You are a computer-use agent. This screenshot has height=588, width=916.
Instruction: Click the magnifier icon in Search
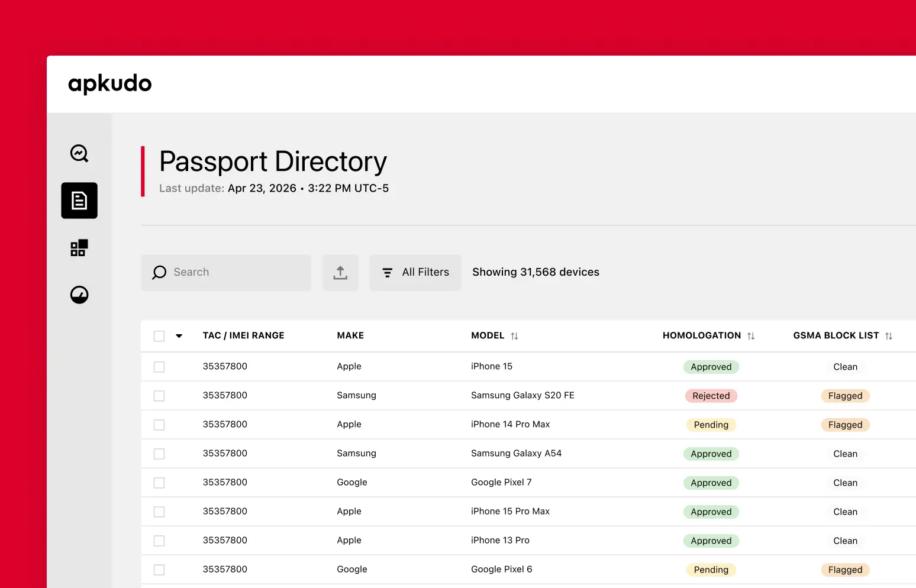pyautogui.click(x=159, y=272)
